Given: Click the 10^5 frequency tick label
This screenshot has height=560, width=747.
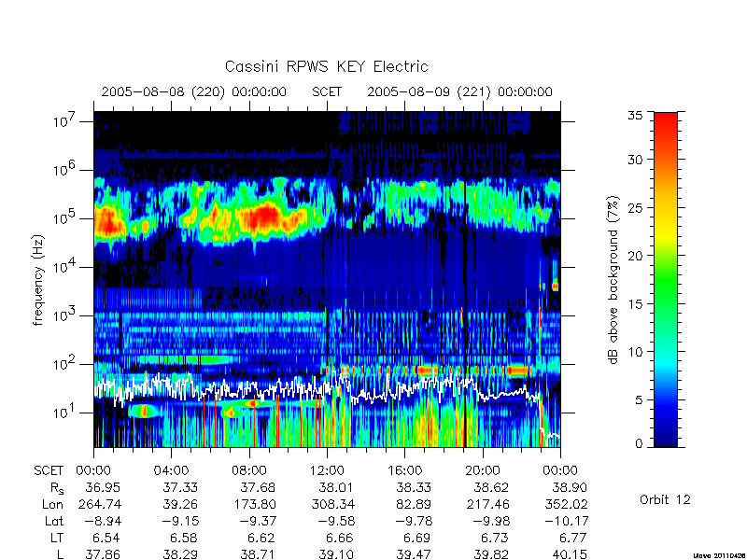Looking at the screenshot, I should (x=65, y=217).
